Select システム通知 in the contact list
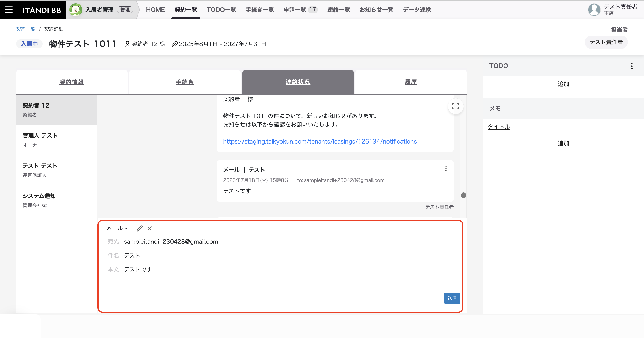Image resolution: width=644 pixels, height=338 pixels. tap(56, 200)
